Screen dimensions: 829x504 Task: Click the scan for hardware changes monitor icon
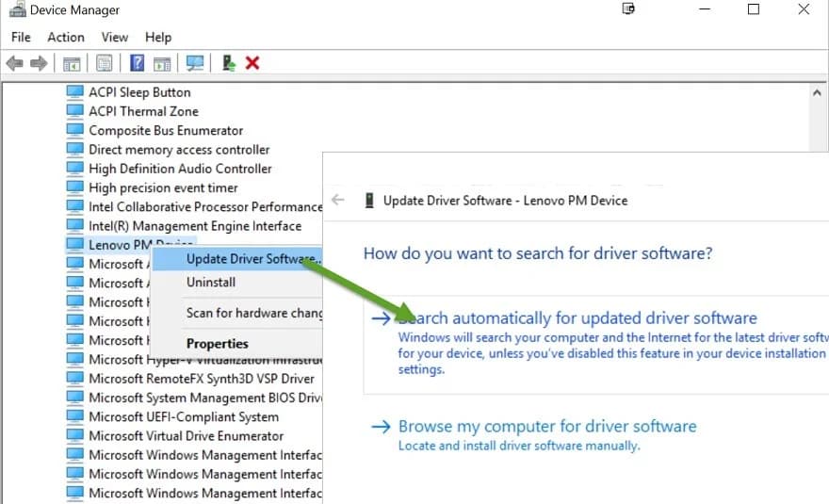[x=195, y=63]
